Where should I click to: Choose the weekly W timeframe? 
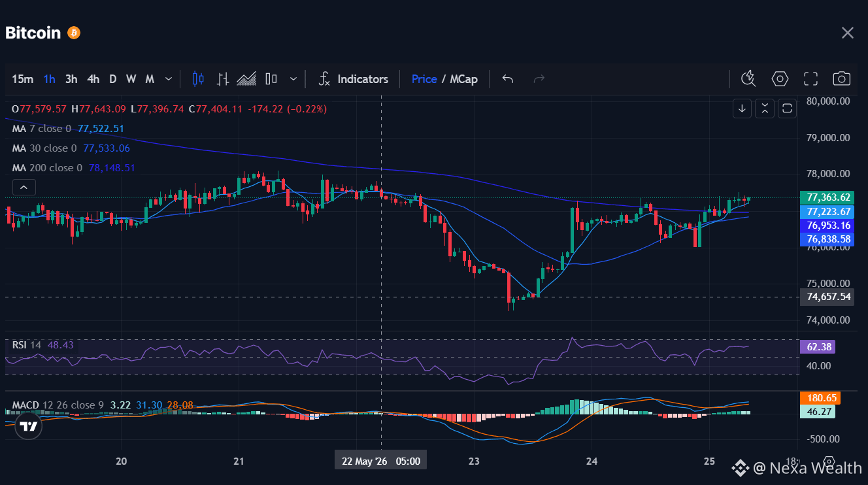pyautogui.click(x=131, y=79)
